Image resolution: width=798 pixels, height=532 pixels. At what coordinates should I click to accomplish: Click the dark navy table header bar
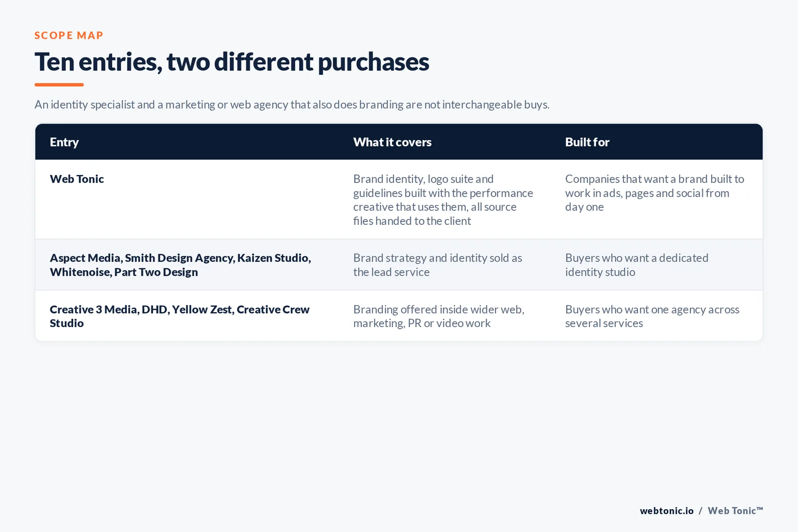(399, 142)
